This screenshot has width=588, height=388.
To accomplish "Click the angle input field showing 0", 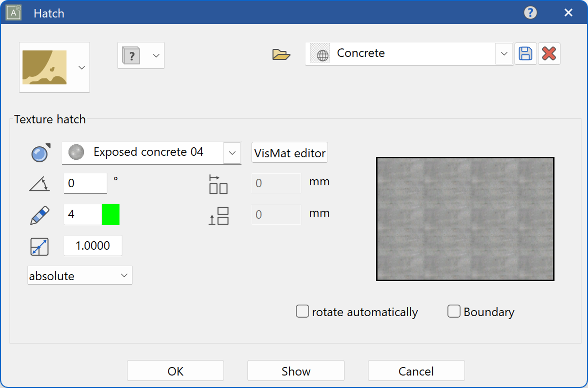I will tap(85, 183).
